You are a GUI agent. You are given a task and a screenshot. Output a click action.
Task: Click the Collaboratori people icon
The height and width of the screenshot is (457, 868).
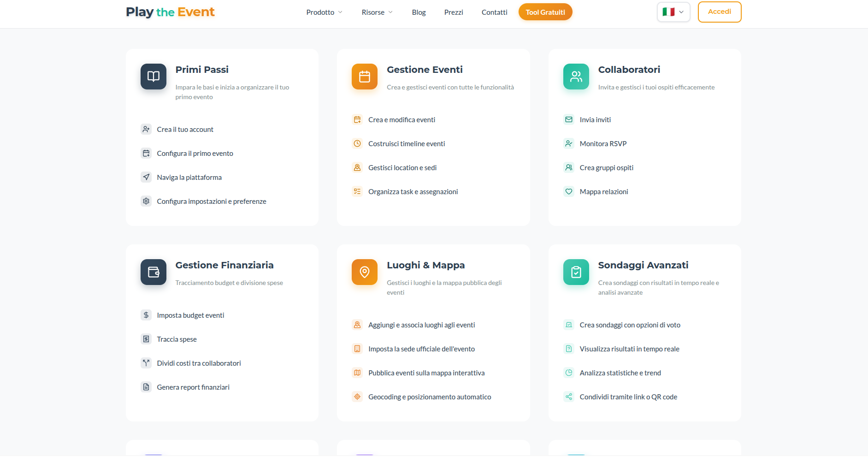point(576,77)
